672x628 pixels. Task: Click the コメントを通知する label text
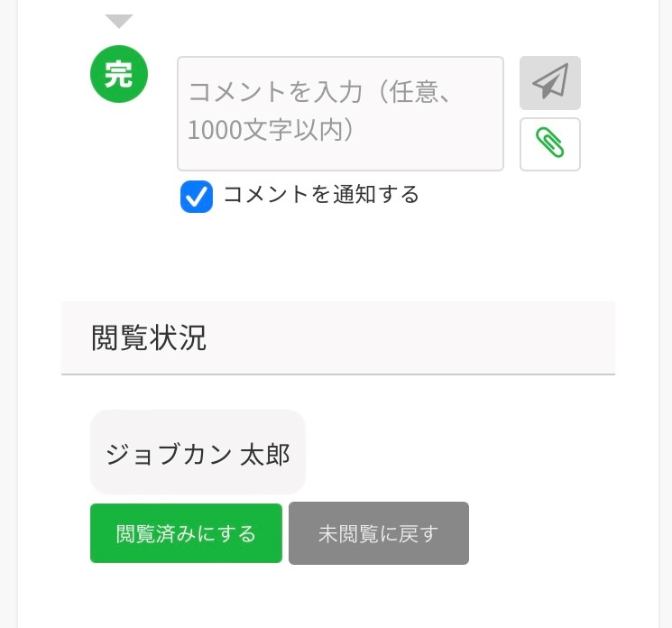pos(321,195)
